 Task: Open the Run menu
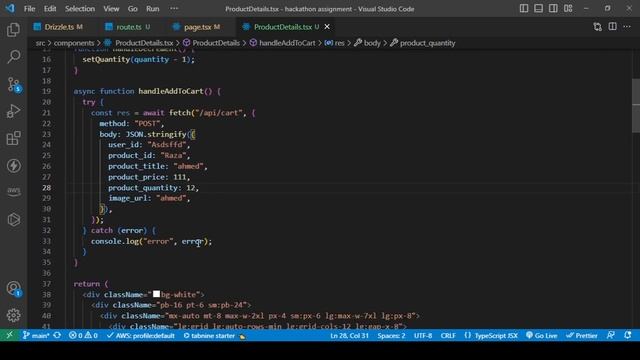[153, 9]
